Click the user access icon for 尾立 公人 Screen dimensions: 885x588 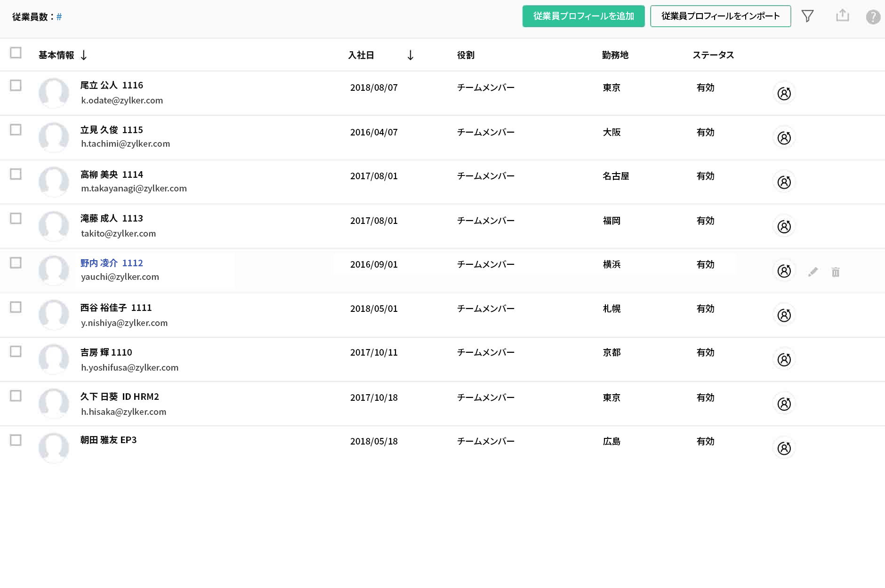pos(784,93)
